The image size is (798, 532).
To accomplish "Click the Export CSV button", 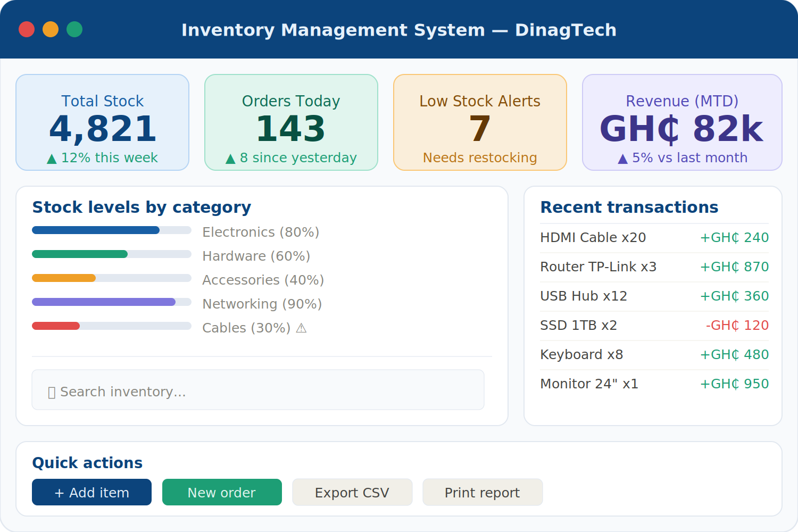I will 352,492.
